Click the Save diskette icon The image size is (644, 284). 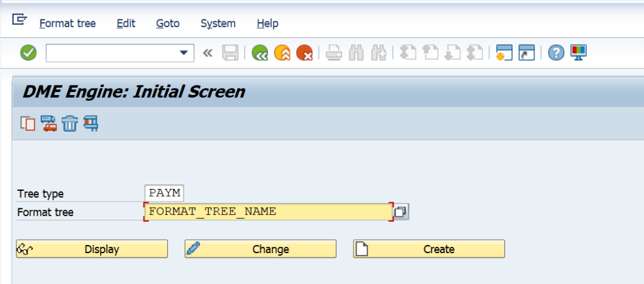coord(230,53)
